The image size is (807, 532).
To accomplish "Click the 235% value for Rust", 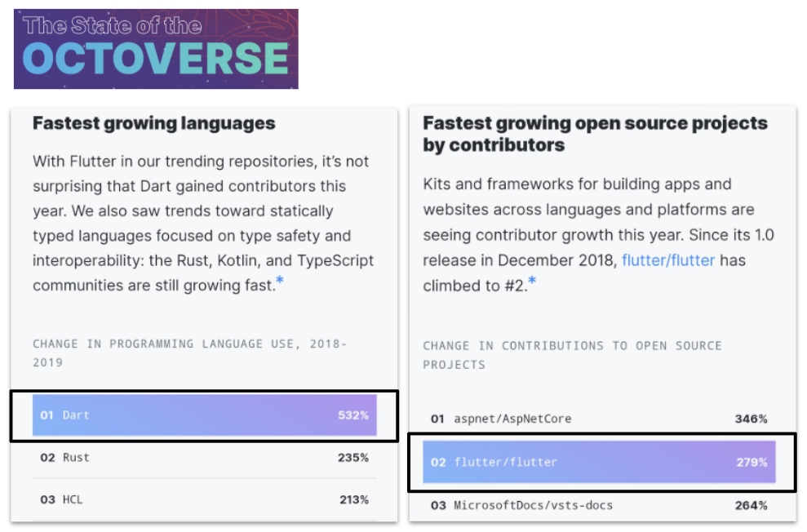I will [x=353, y=458].
